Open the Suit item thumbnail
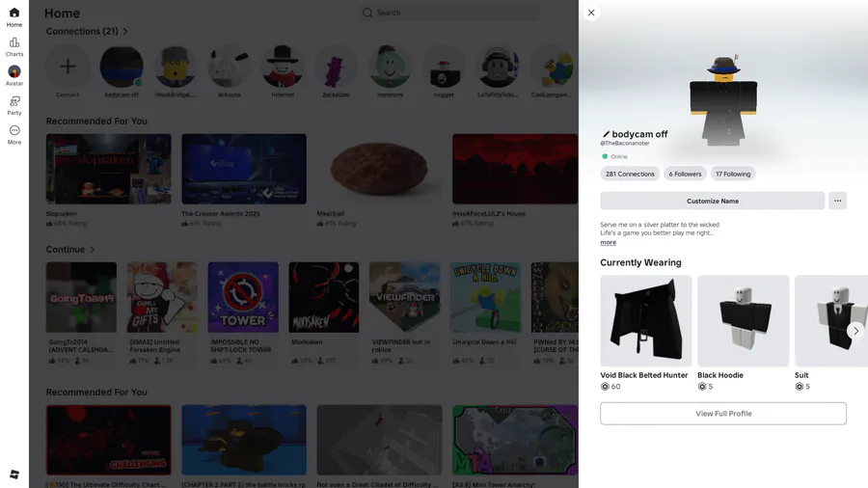 tap(831, 321)
